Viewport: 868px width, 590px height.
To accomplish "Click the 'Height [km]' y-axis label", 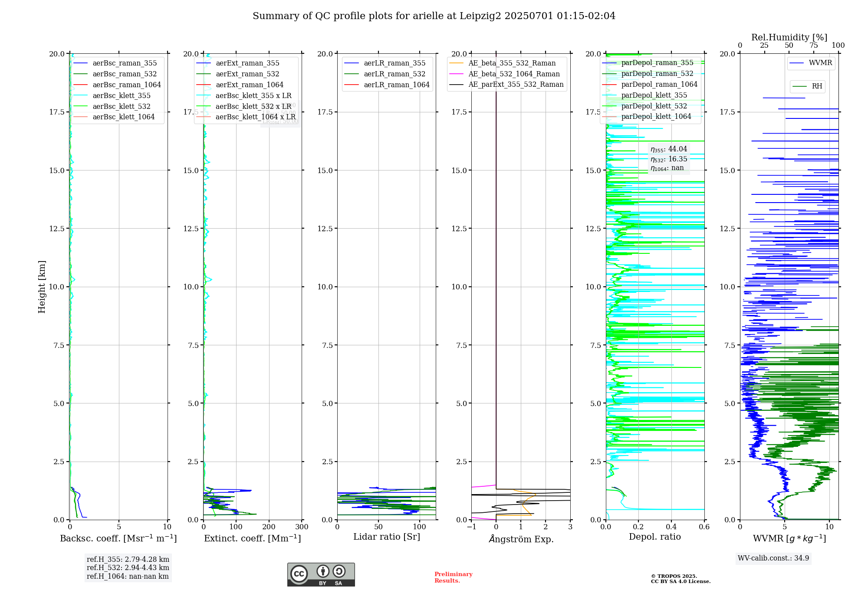I will click(x=42, y=287).
